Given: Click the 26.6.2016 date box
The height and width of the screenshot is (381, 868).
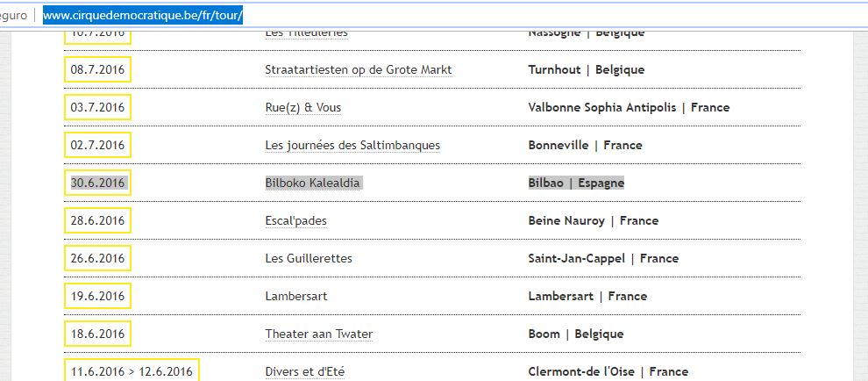Looking at the screenshot, I should 97,258.
